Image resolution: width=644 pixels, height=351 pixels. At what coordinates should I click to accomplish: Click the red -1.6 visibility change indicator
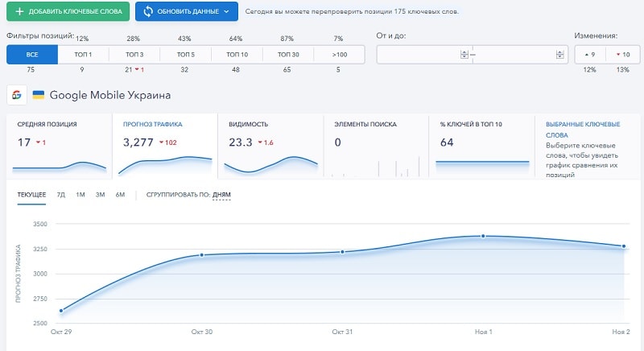click(x=266, y=142)
